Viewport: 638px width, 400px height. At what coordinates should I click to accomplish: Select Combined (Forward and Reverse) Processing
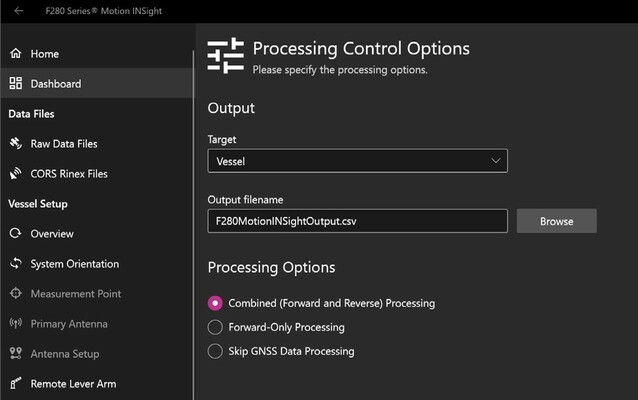pyautogui.click(x=215, y=303)
